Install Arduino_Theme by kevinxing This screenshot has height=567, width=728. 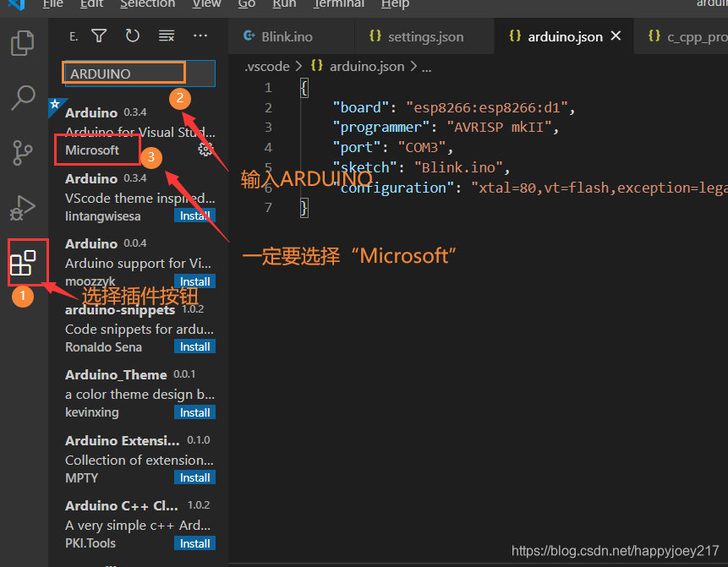click(194, 412)
